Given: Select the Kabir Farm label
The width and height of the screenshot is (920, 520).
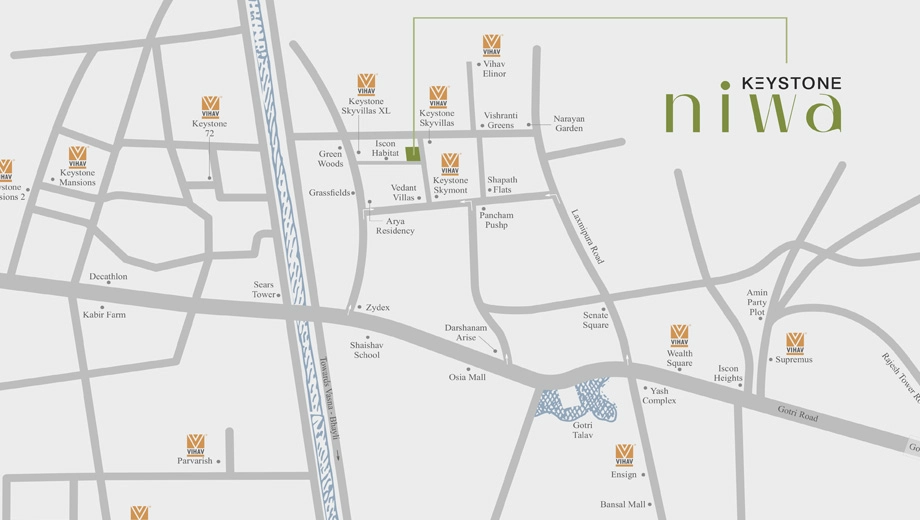Looking at the screenshot, I should click(x=104, y=315).
